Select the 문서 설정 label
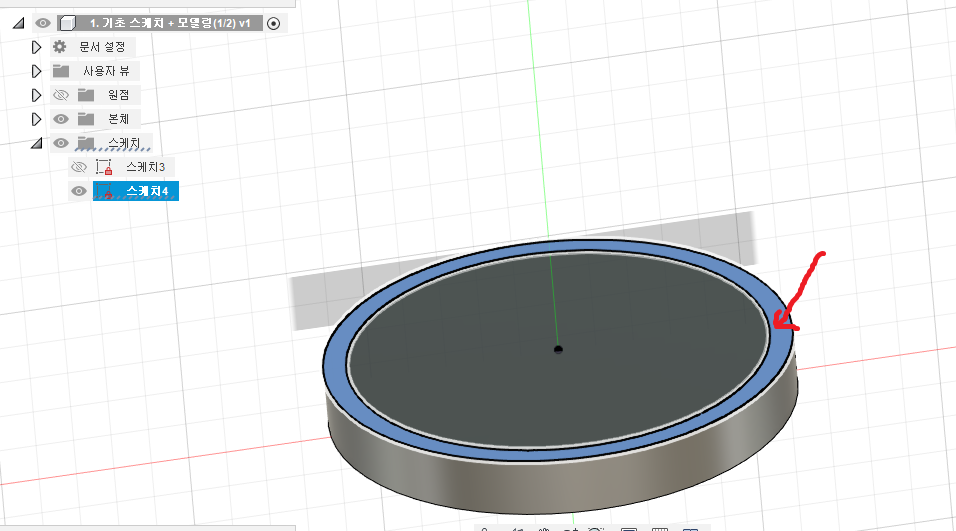This screenshot has width=956, height=531. (102, 47)
